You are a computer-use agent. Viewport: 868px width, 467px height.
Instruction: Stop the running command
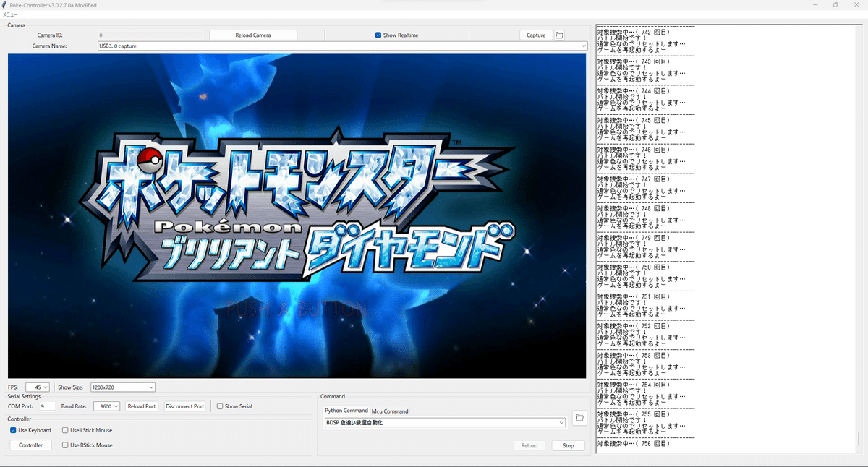tap(569, 445)
